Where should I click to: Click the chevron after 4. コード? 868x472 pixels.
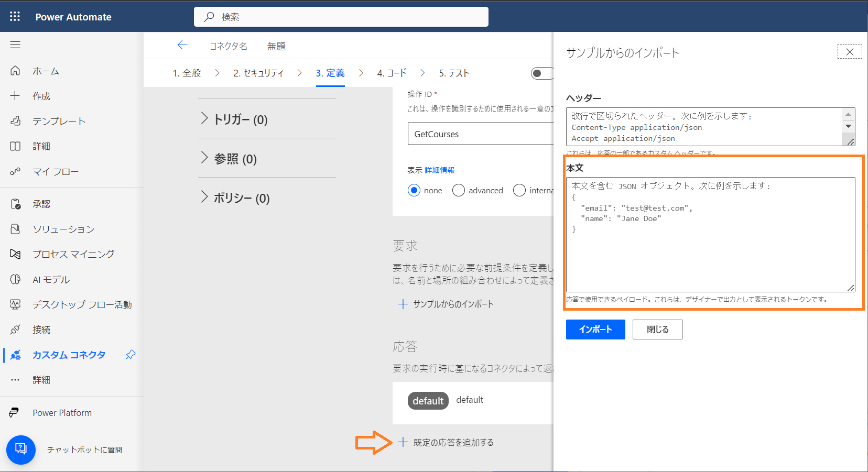pos(422,73)
